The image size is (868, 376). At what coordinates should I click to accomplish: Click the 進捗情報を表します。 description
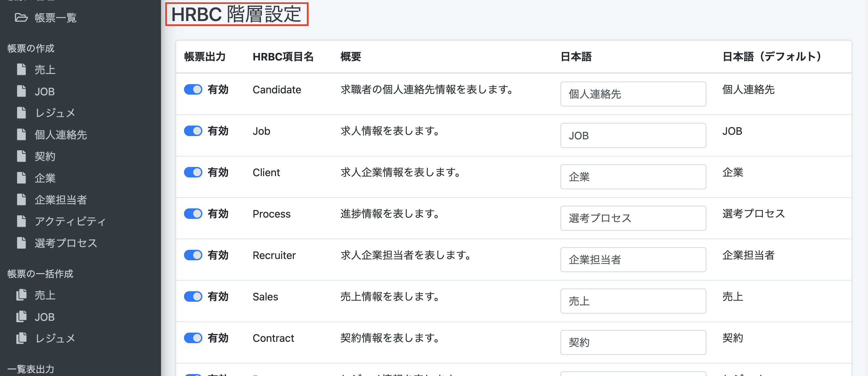point(390,214)
